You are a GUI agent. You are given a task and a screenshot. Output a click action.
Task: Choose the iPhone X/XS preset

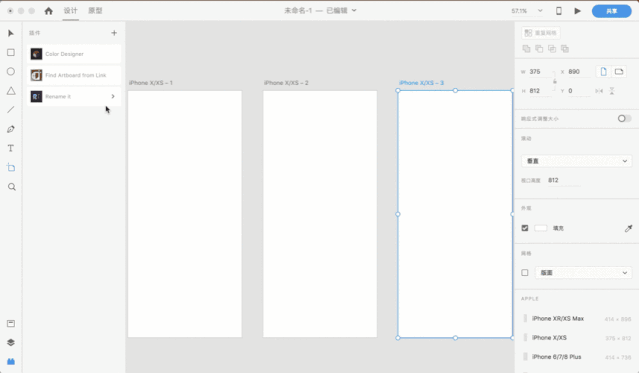tap(577, 338)
